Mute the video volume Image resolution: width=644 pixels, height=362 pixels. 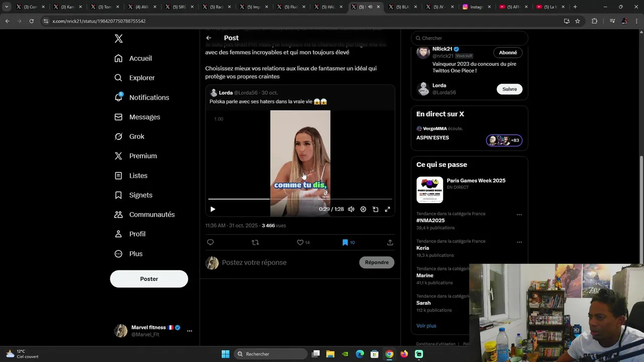351,209
